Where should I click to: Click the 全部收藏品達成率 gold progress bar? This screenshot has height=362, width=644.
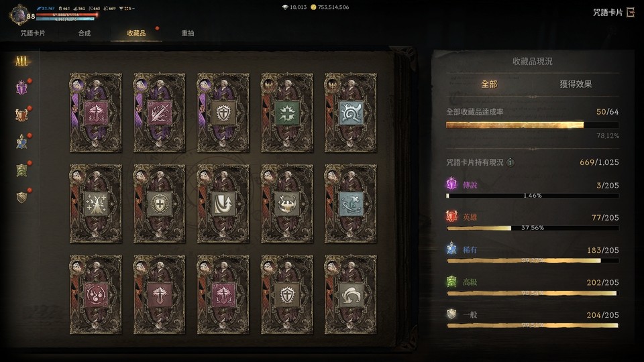(x=532, y=125)
